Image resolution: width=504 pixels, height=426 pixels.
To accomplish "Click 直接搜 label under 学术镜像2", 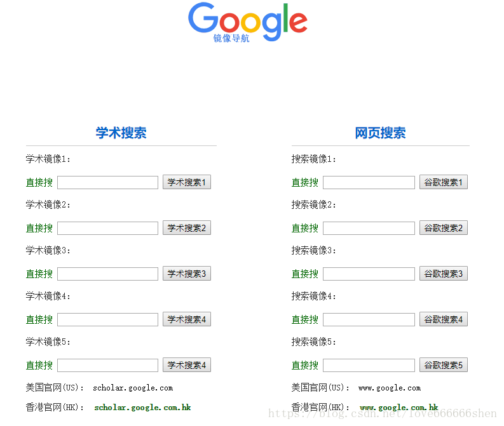I will (x=39, y=229).
